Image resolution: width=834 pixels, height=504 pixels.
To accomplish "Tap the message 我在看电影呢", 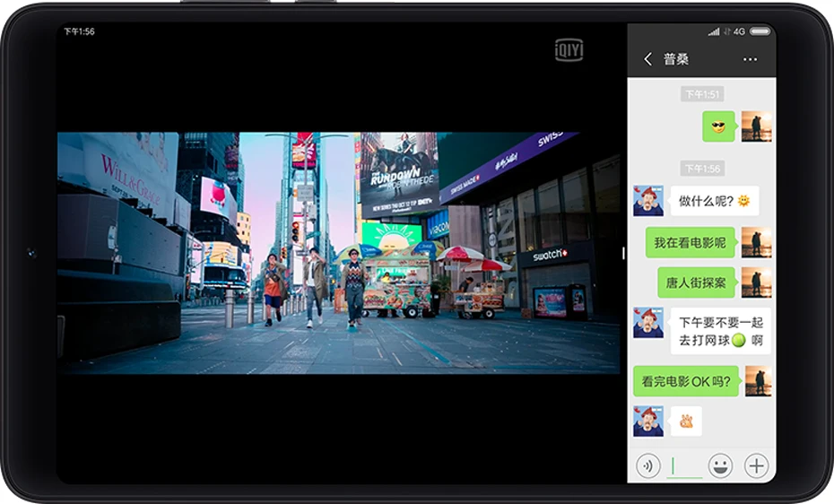I will [690, 243].
